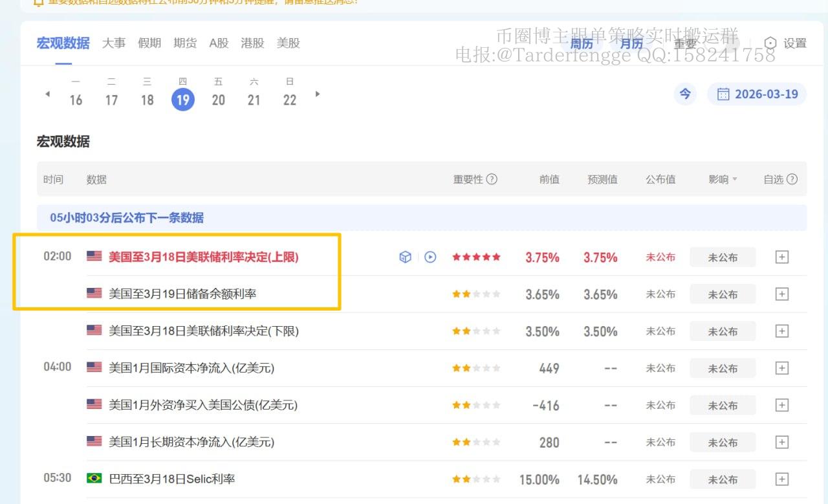Switch to 周历 weekly calendar view
This screenshot has height=504, width=828.
pos(581,43)
